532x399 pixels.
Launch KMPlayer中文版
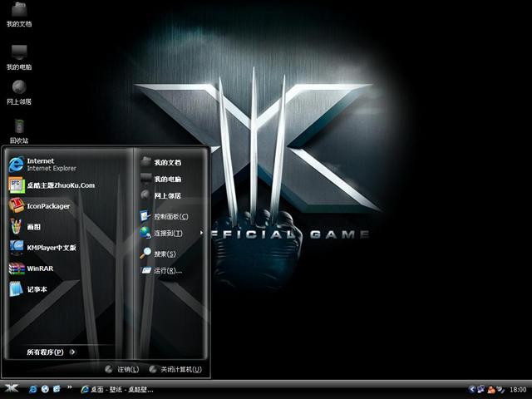pyautogui.click(x=50, y=247)
